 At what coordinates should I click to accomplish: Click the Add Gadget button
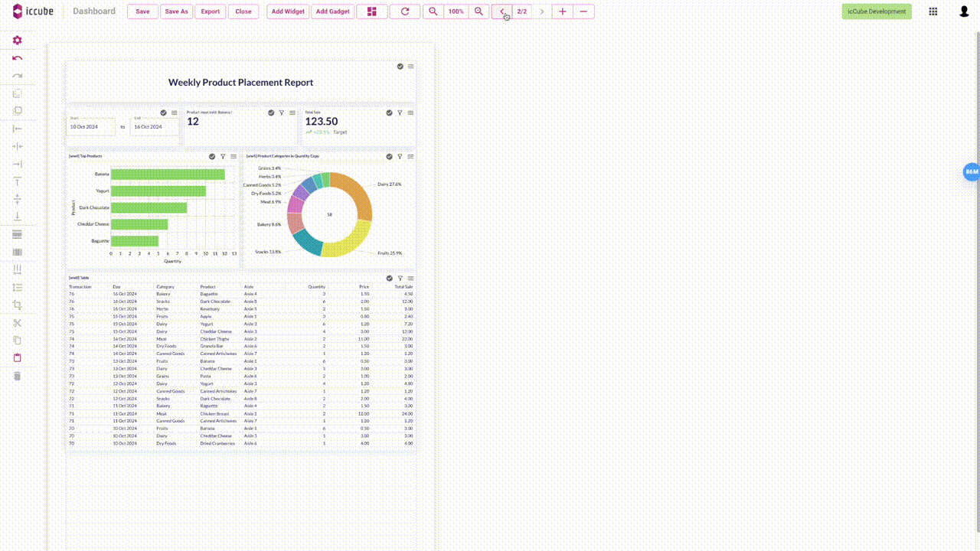pos(332,11)
